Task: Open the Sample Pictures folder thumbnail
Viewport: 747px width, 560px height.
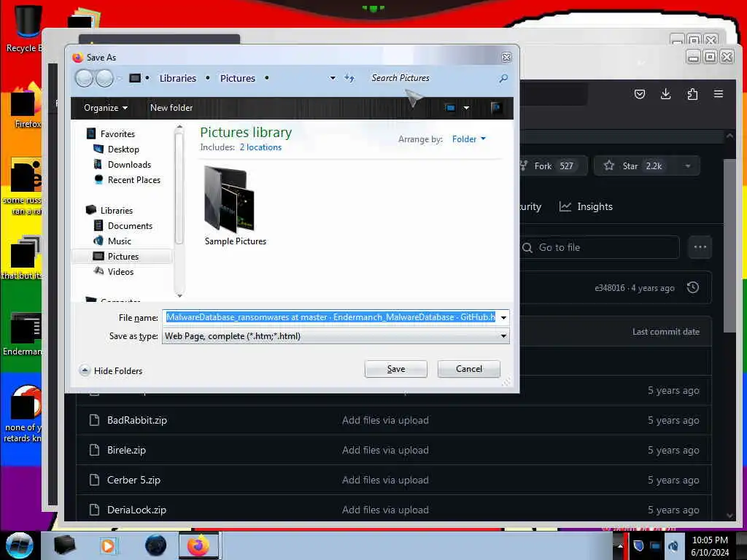Action: click(x=230, y=198)
